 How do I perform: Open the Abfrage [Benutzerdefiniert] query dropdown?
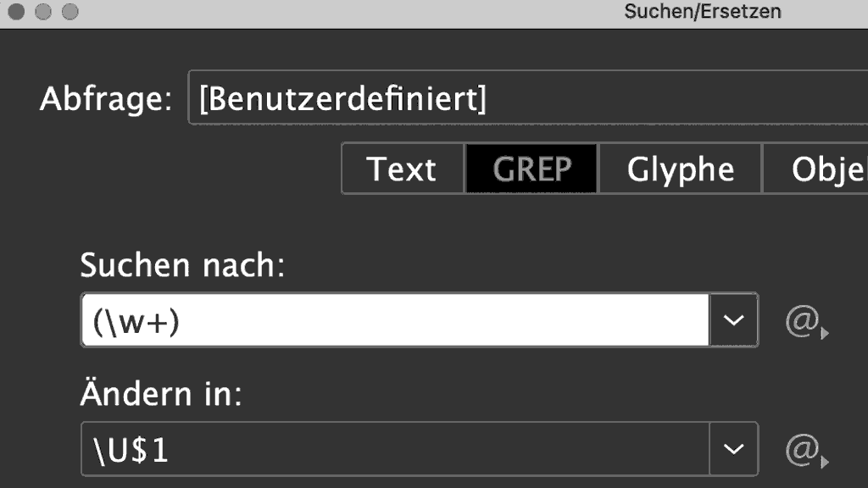point(528,98)
